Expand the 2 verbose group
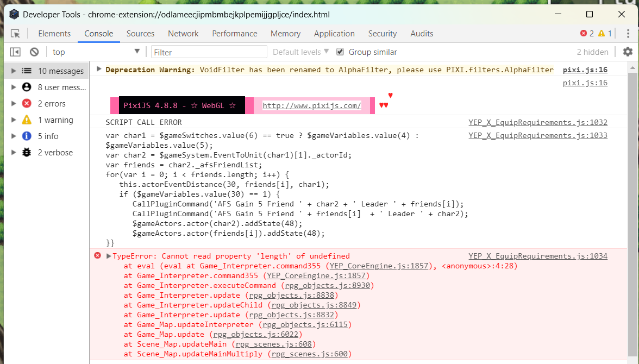Viewport: 639px width, 364px height. (14, 153)
